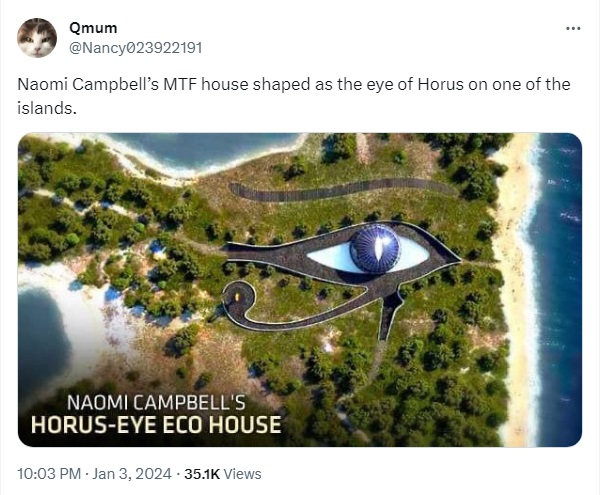603x495 pixels.
Task: Open the Horus-eye house aerial image
Action: click(x=300, y=290)
